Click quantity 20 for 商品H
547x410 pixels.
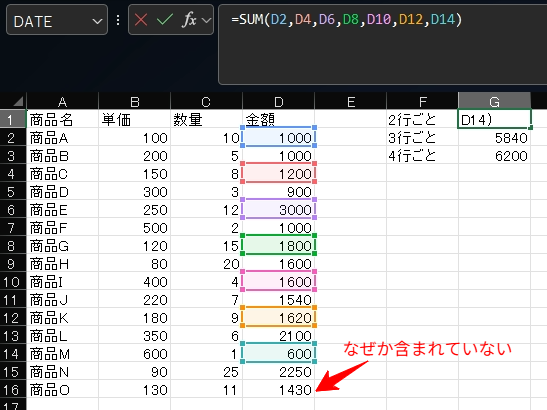coord(206,264)
